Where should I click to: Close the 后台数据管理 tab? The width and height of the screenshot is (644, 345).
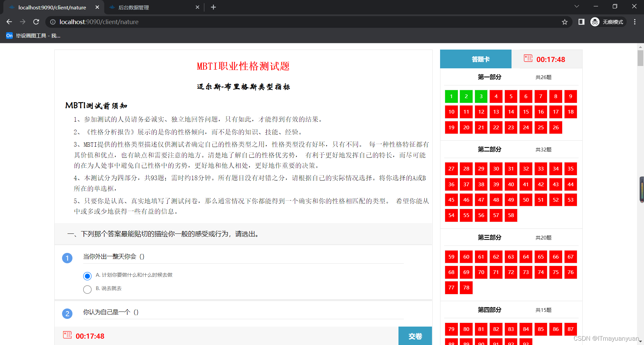[198, 7]
